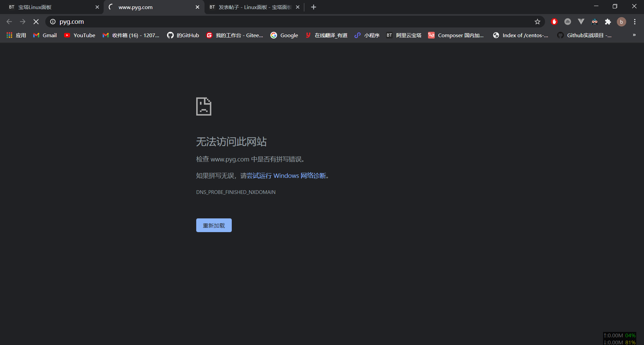The height and width of the screenshot is (345, 644).
Task: Go back to the previous page
Action: [x=9, y=22]
